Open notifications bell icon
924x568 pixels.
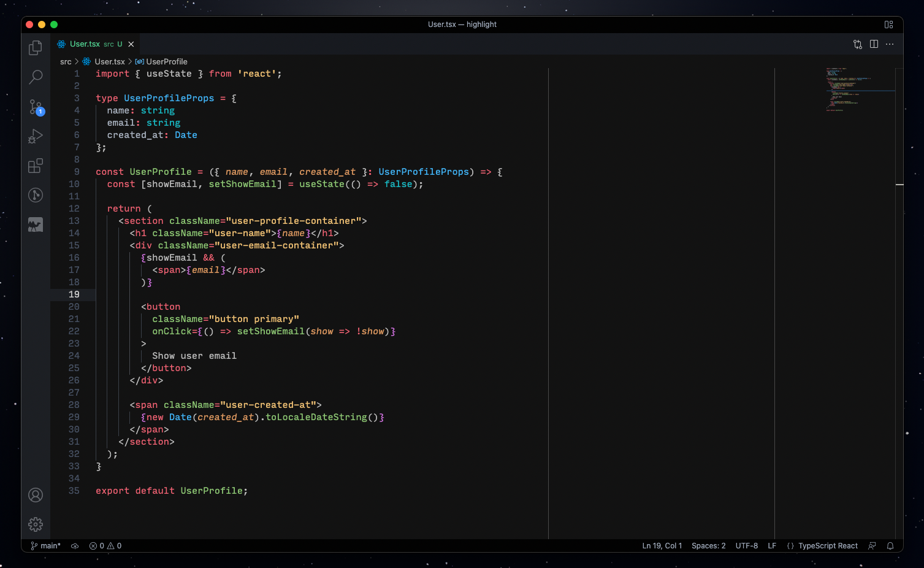[890, 546]
